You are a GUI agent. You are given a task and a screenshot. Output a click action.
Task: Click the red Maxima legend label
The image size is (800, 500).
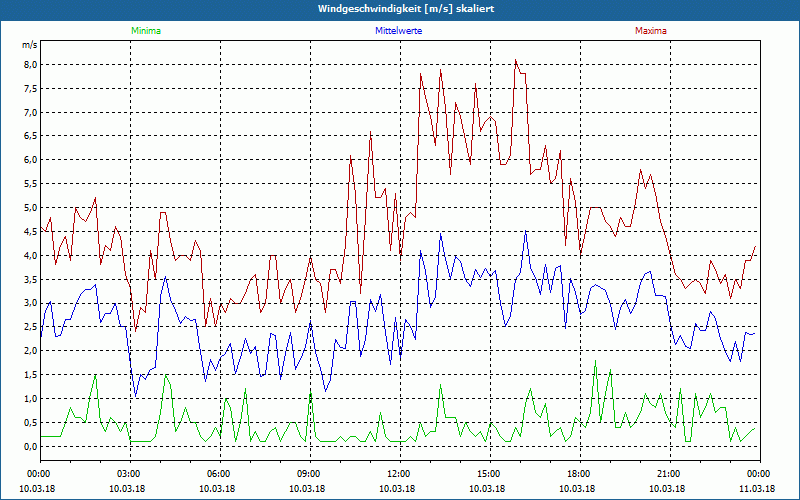651,31
